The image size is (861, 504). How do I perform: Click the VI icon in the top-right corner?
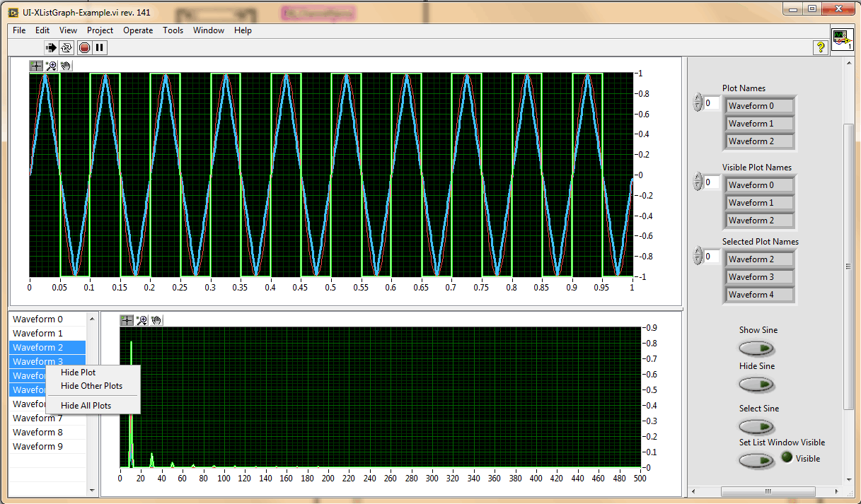(842, 39)
